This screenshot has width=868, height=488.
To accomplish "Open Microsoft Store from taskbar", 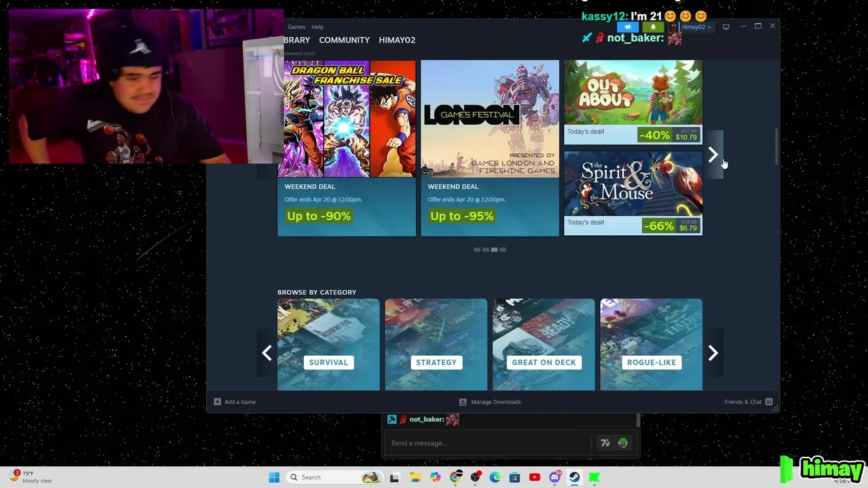I will (x=515, y=477).
